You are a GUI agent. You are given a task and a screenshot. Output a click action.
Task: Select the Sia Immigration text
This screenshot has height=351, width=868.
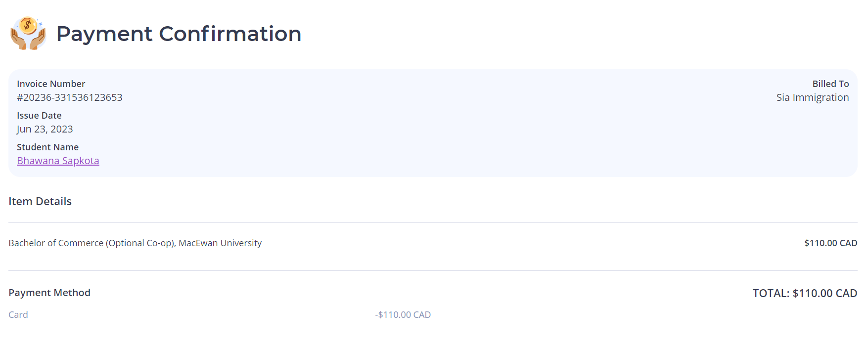click(813, 97)
